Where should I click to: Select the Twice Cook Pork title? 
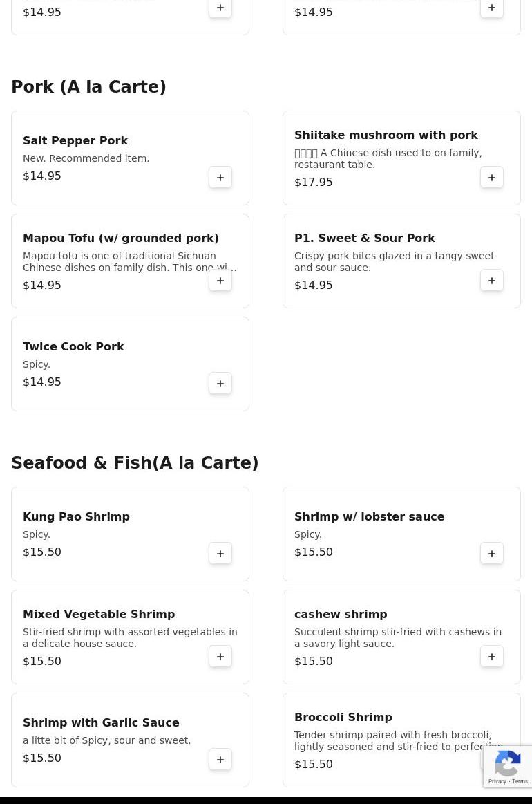pyautogui.click(x=73, y=347)
